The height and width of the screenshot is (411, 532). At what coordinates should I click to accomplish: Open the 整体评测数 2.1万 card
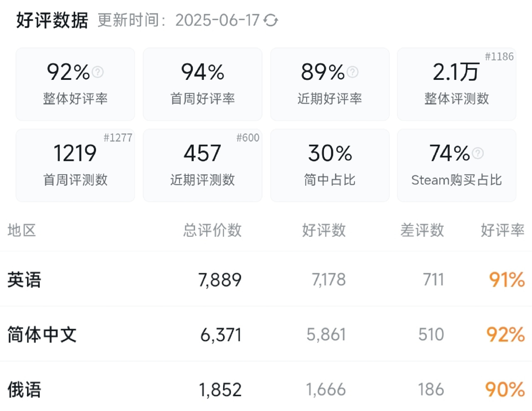[x=456, y=84]
